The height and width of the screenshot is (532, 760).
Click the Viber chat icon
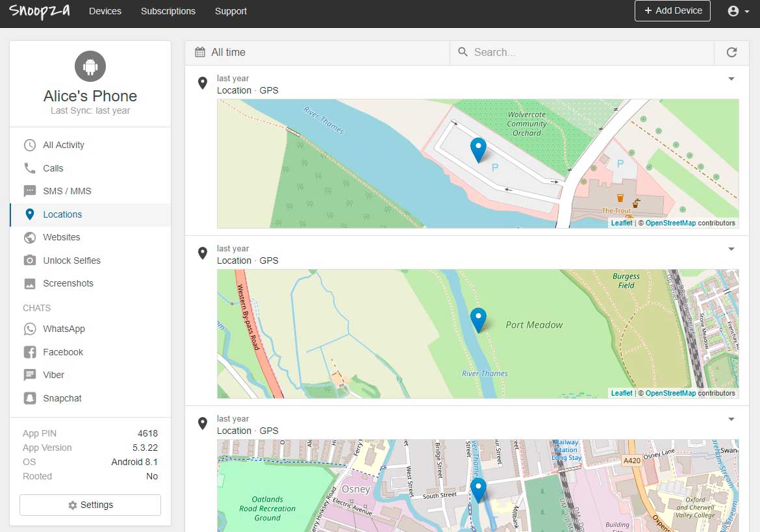click(30, 375)
